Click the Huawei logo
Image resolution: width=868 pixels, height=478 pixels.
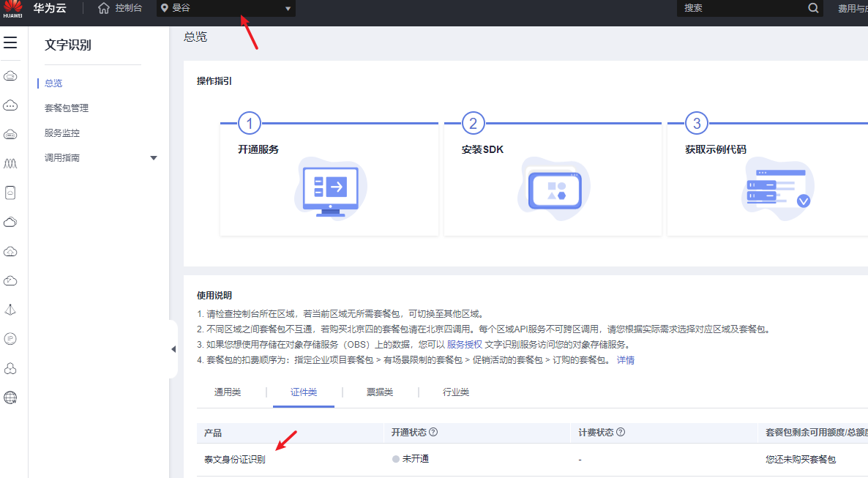point(12,9)
